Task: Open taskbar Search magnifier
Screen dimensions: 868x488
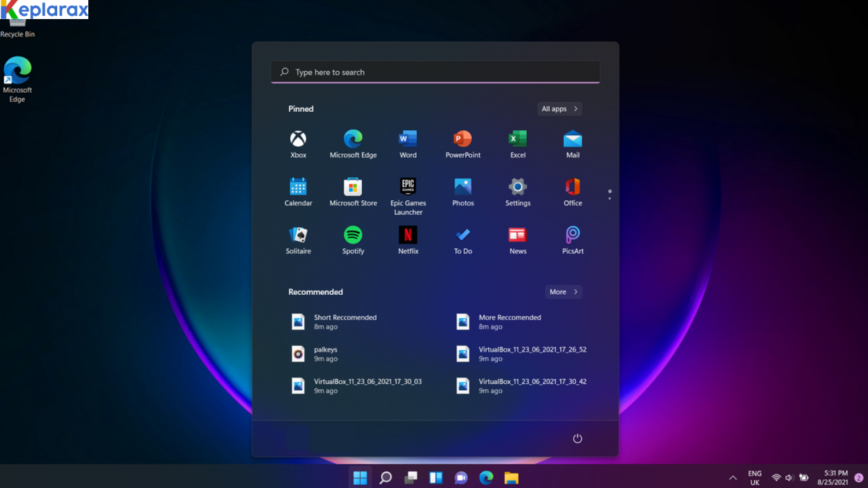Action: click(x=385, y=477)
